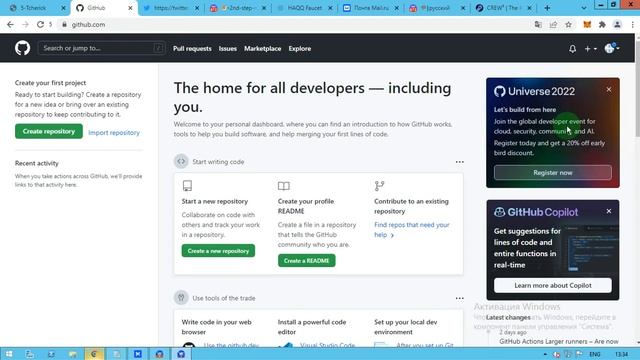Screen dimensions: 640x360
Task: Click the translate page icon
Action: [x=538, y=24]
